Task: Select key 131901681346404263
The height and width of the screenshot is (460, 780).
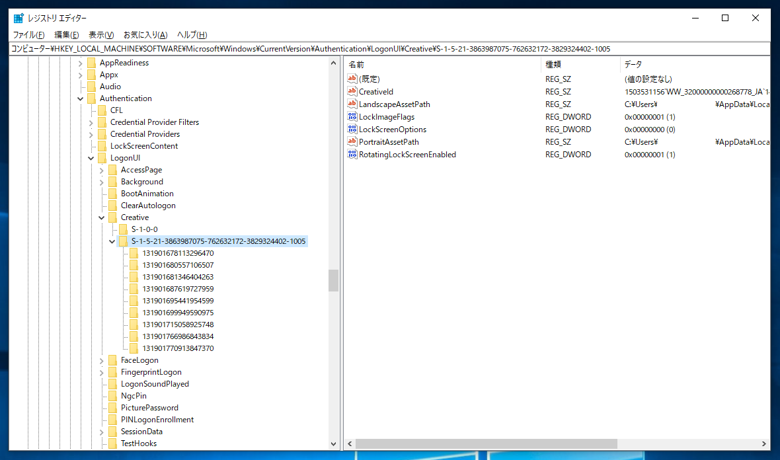Action: click(x=178, y=277)
